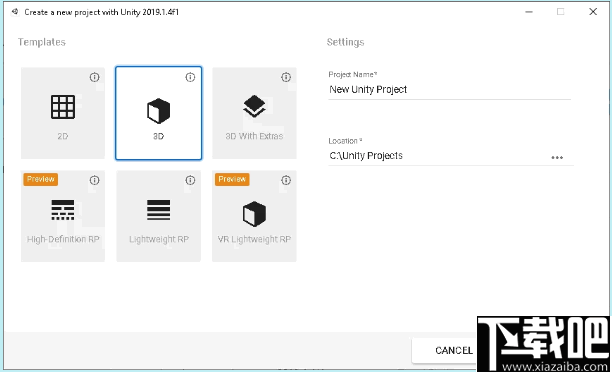View info for Lightweight RP template
612x372 pixels.
coord(190,180)
